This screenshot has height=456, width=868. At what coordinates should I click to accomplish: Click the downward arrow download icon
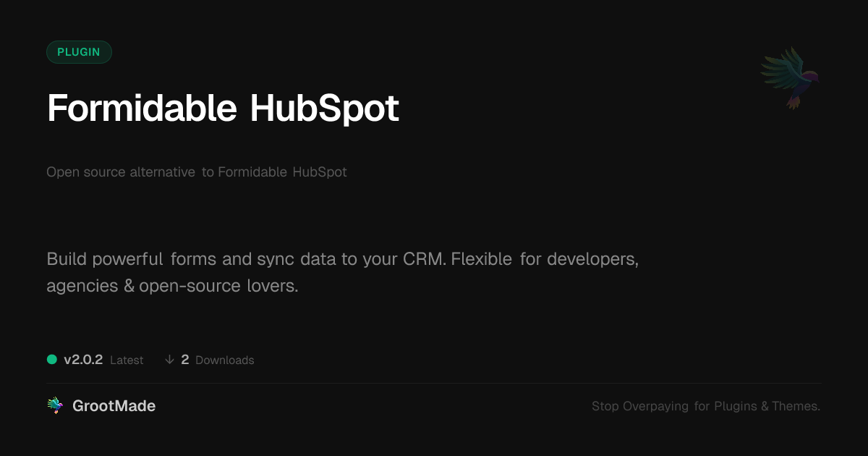tap(169, 360)
